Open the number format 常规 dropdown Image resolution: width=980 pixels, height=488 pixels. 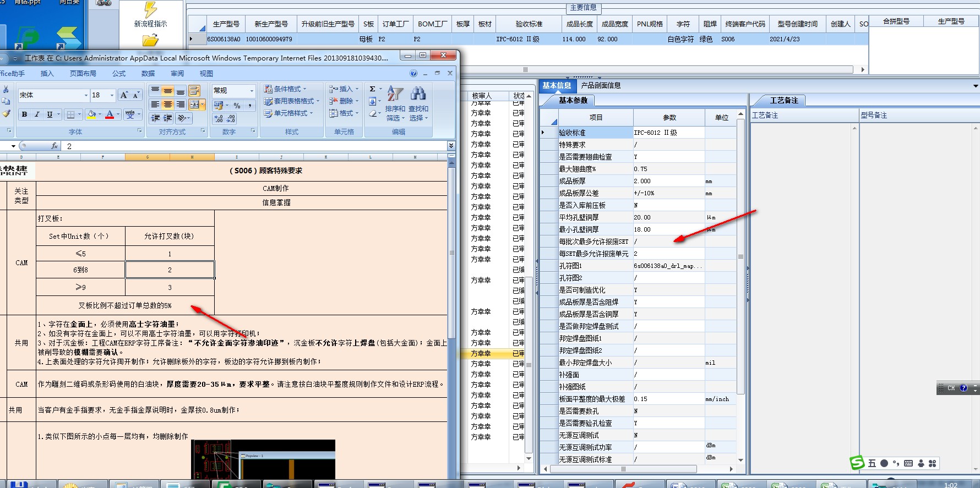(x=252, y=91)
